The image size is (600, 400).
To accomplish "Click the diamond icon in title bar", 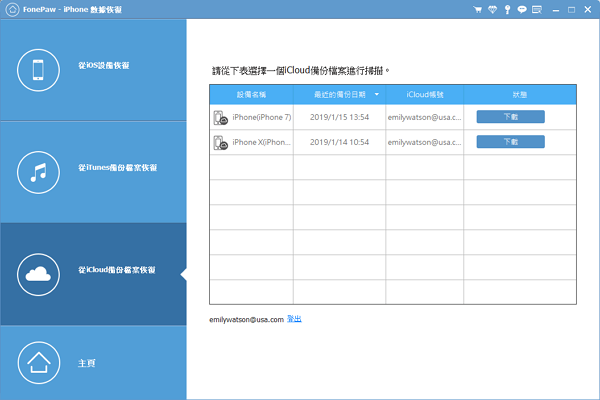I will tap(492, 8).
